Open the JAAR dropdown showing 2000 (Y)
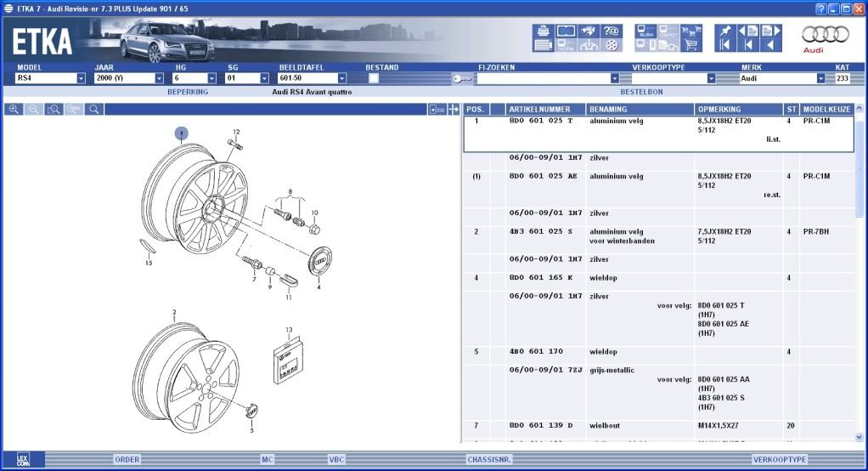 click(x=159, y=78)
